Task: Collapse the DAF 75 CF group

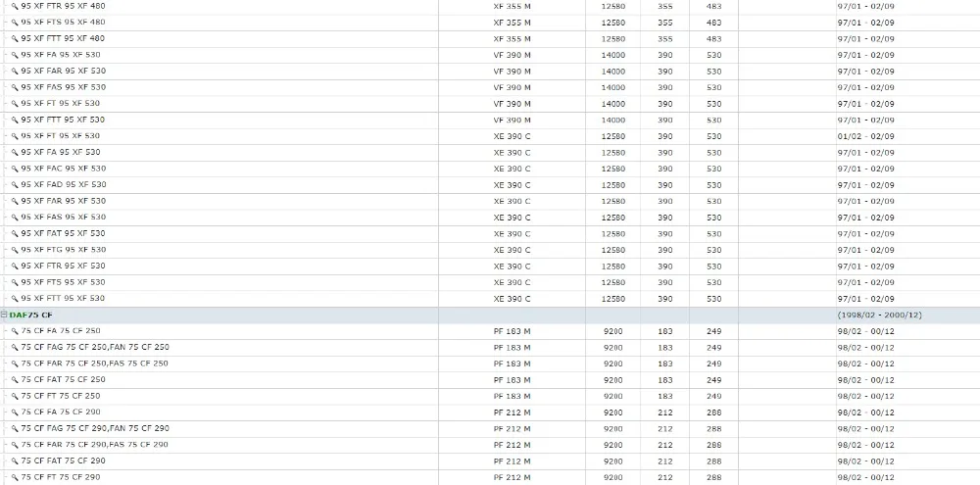Action: tap(4, 315)
